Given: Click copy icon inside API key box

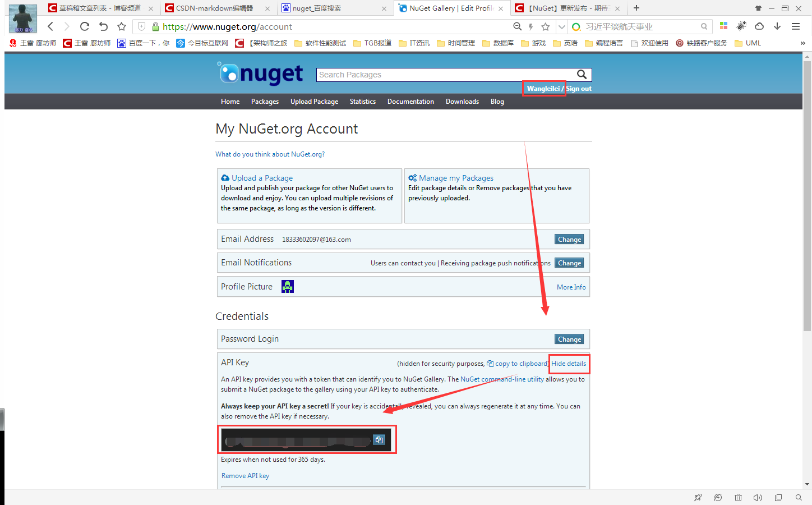Looking at the screenshot, I should [x=379, y=440].
